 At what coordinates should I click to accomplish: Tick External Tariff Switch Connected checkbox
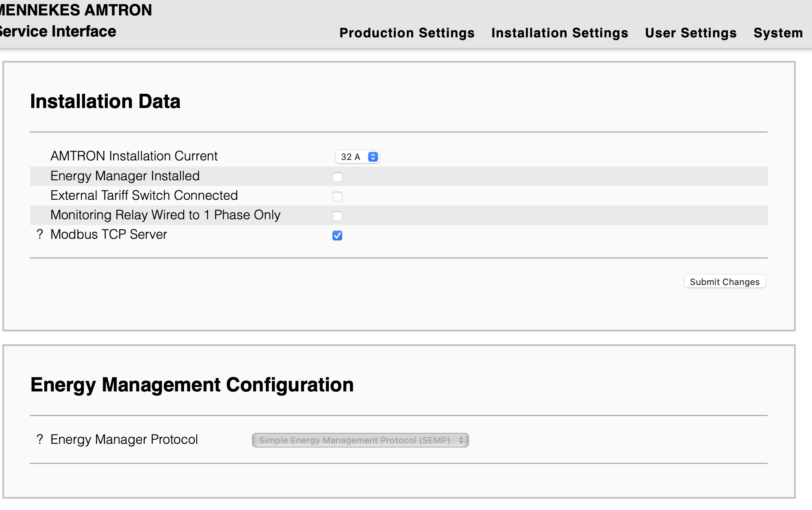pos(337,197)
